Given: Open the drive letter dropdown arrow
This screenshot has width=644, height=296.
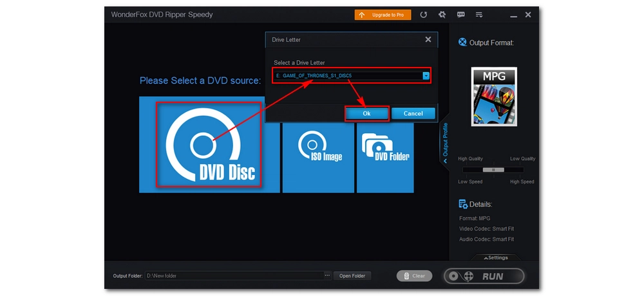Looking at the screenshot, I should click(426, 75).
